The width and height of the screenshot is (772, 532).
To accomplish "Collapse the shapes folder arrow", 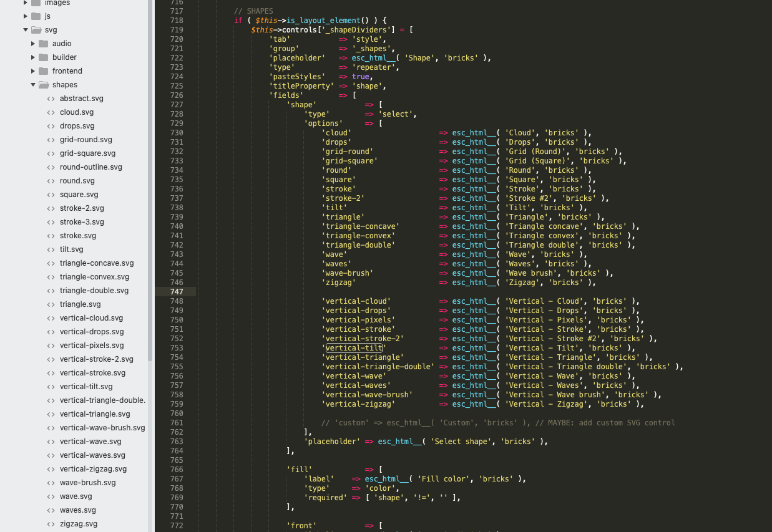I will click(x=33, y=85).
